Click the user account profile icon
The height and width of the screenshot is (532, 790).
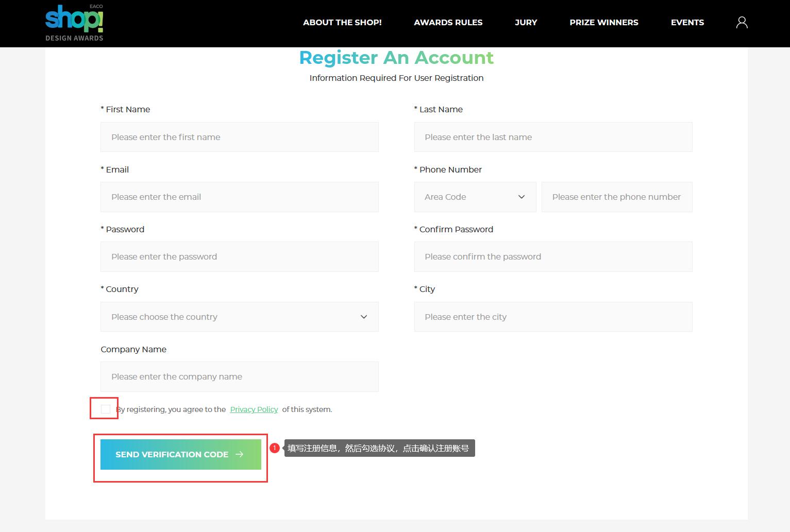coord(742,22)
